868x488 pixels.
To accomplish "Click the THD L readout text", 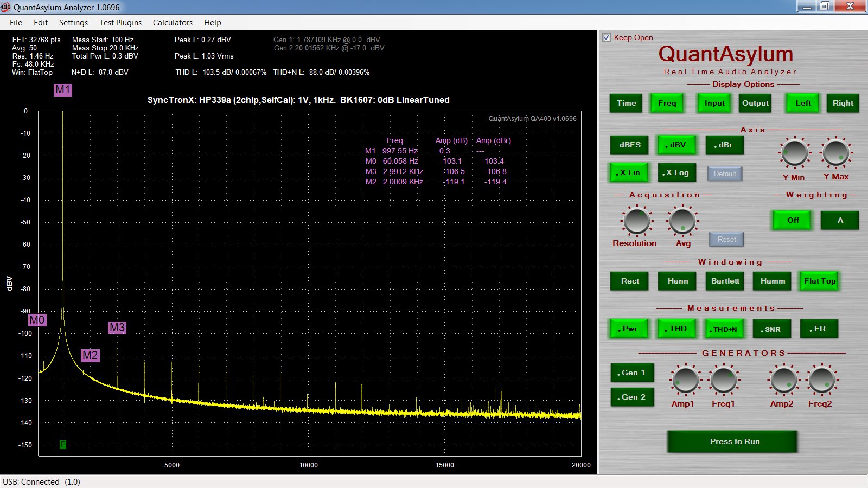I will pyautogui.click(x=221, y=72).
